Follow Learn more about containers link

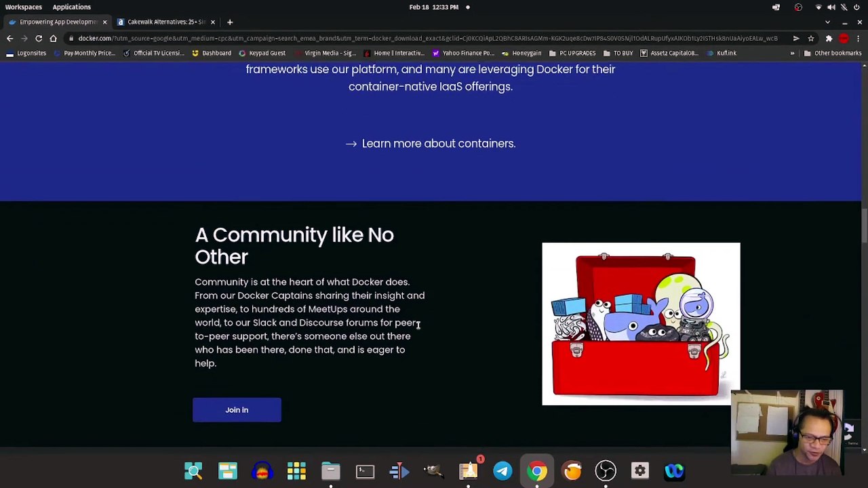[x=431, y=144]
